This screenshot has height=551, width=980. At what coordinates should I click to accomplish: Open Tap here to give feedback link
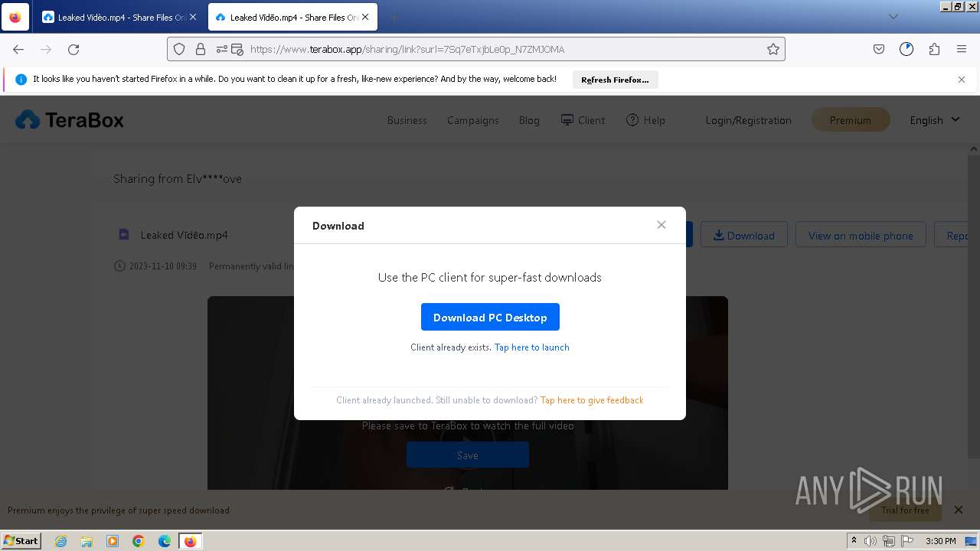pos(592,400)
